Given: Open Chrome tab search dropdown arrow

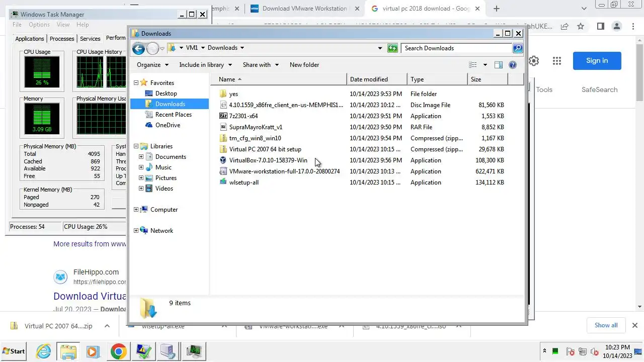Looking at the screenshot, I should point(584,9).
